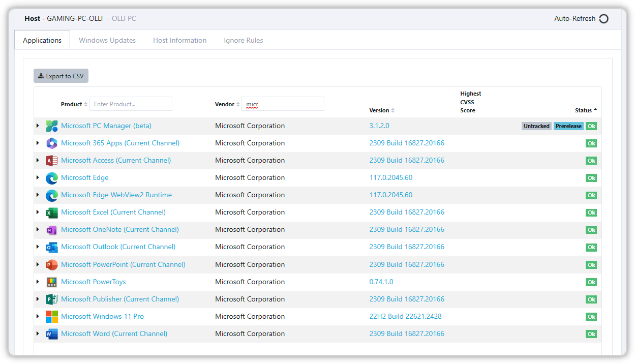The width and height of the screenshot is (635, 364).
Task: Click the Microsoft OneNote app icon
Action: pos(52,230)
